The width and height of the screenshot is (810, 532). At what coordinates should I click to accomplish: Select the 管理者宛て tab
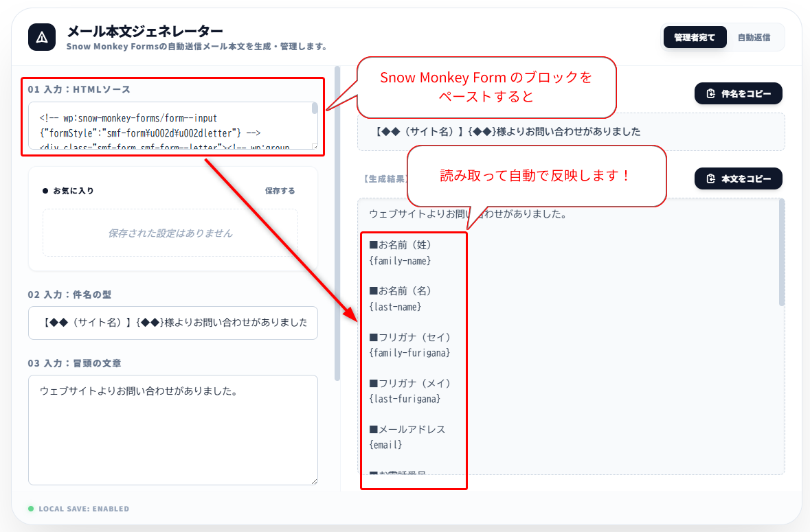click(695, 37)
